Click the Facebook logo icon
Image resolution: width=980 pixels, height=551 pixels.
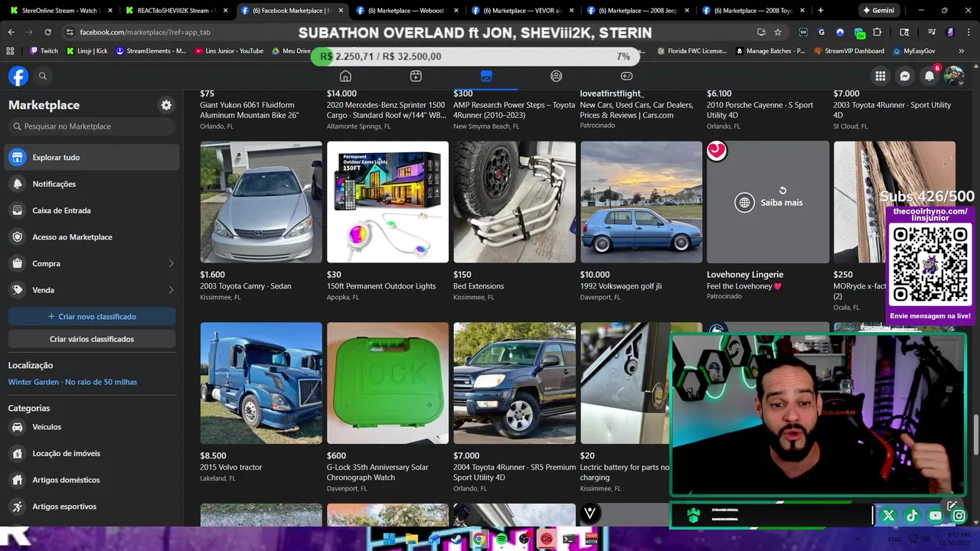tap(18, 76)
